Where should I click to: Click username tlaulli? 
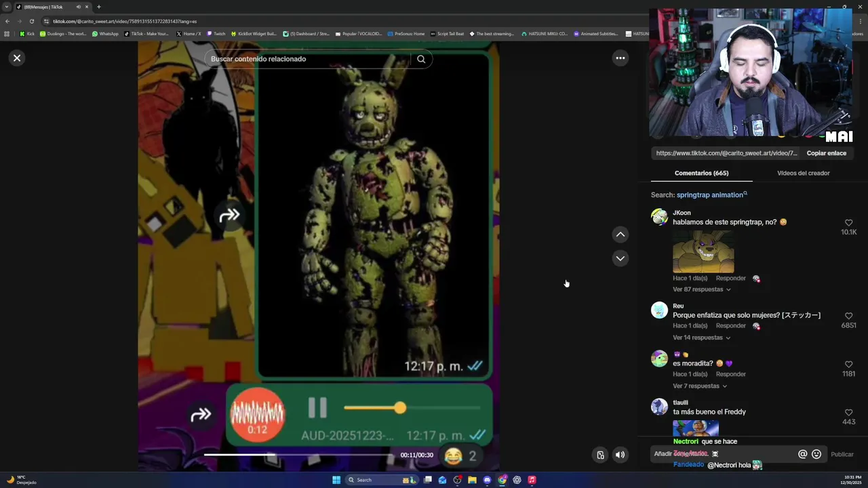680,403
